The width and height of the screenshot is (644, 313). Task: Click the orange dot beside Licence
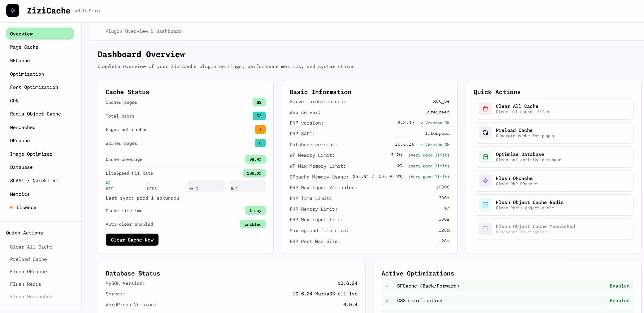pos(11,207)
